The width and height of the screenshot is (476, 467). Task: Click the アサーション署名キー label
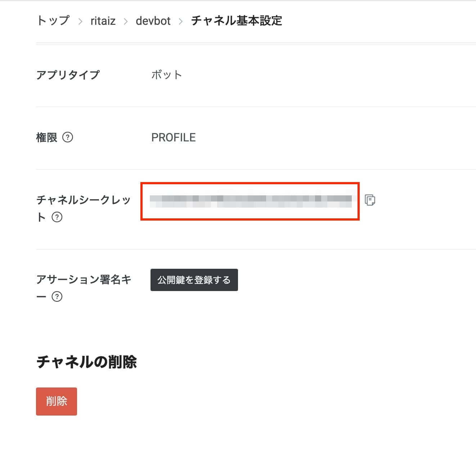(x=84, y=288)
